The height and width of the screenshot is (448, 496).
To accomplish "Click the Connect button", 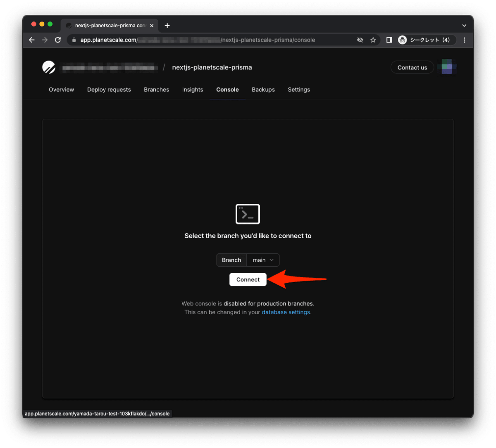I will click(x=248, y=279).
